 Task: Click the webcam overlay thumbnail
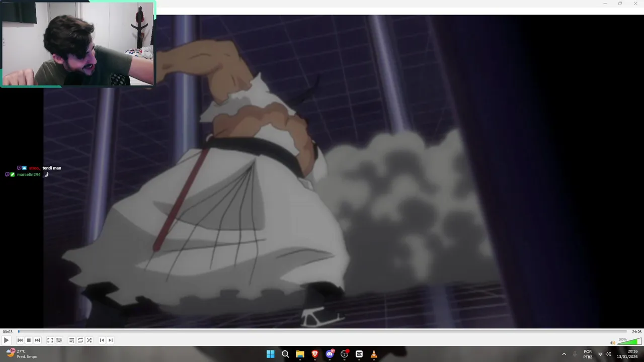(x=78, y=44)
